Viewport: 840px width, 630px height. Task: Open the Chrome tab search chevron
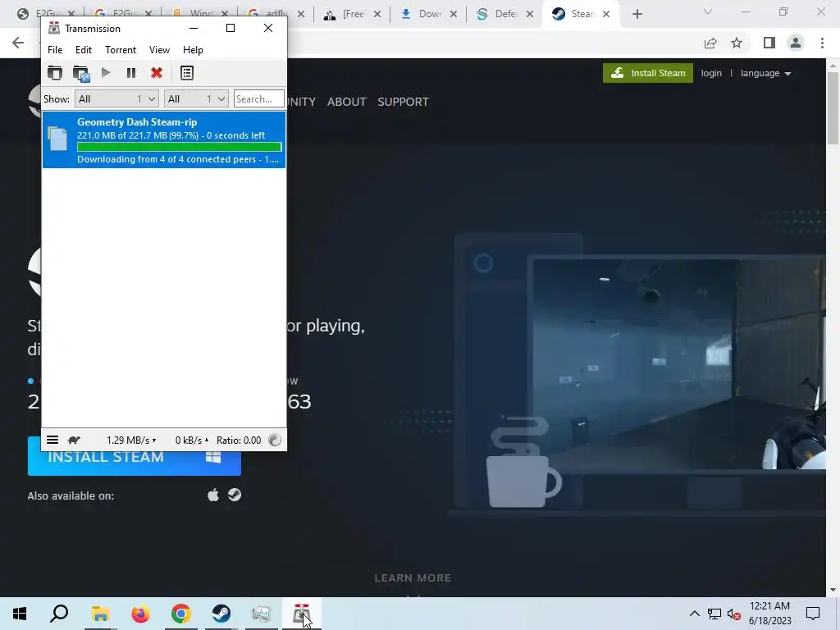point(708,11)
